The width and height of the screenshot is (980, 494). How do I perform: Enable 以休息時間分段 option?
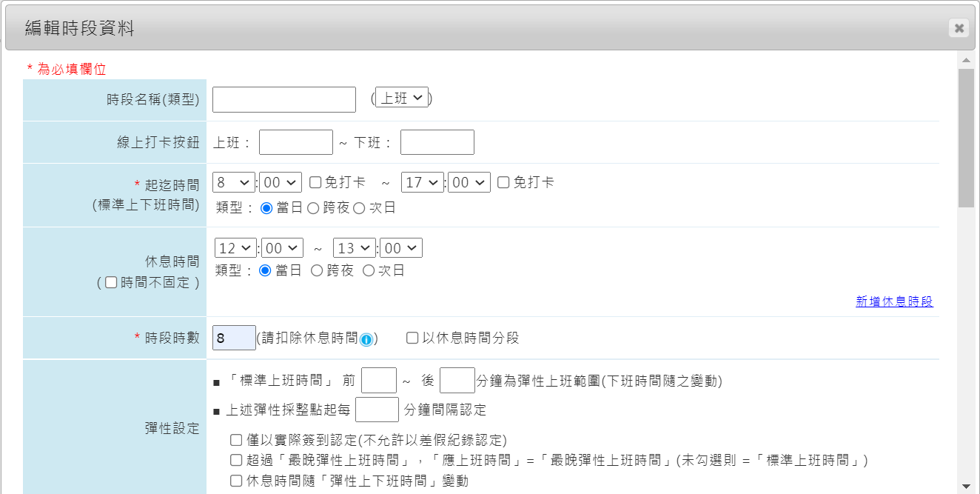tap(412, 338)
